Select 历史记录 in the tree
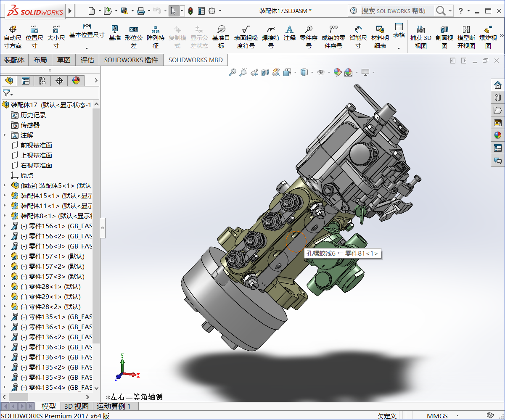Screen dimensions: 505x420 tap(33, 115)
